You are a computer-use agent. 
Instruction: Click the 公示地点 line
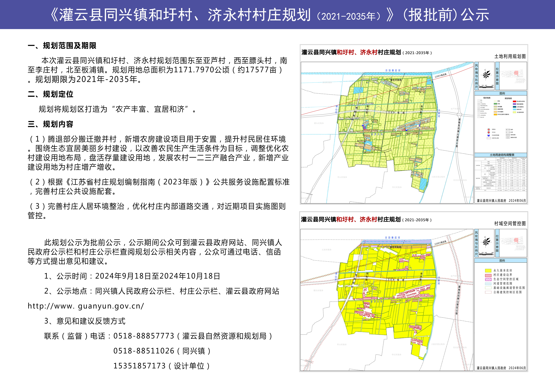point(162,291)
